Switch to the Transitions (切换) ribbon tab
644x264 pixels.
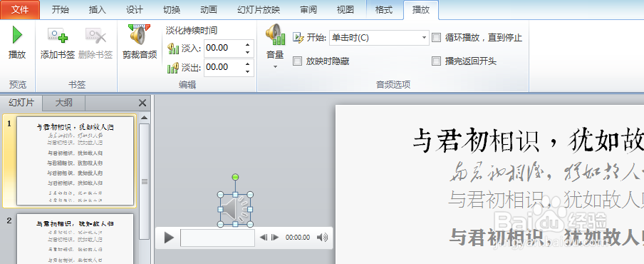pos(171,10)
